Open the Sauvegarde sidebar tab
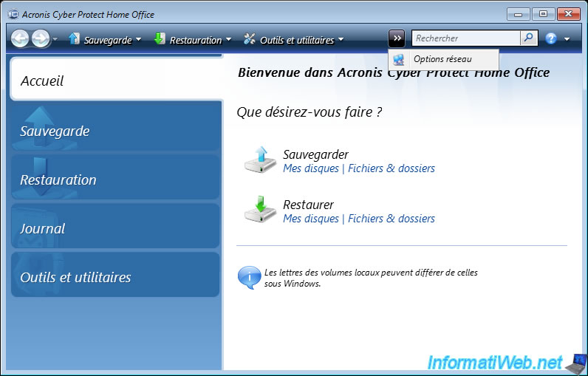The height and width of the screenshot is (376, 588). pyautogui.click(x=116, y=131)
